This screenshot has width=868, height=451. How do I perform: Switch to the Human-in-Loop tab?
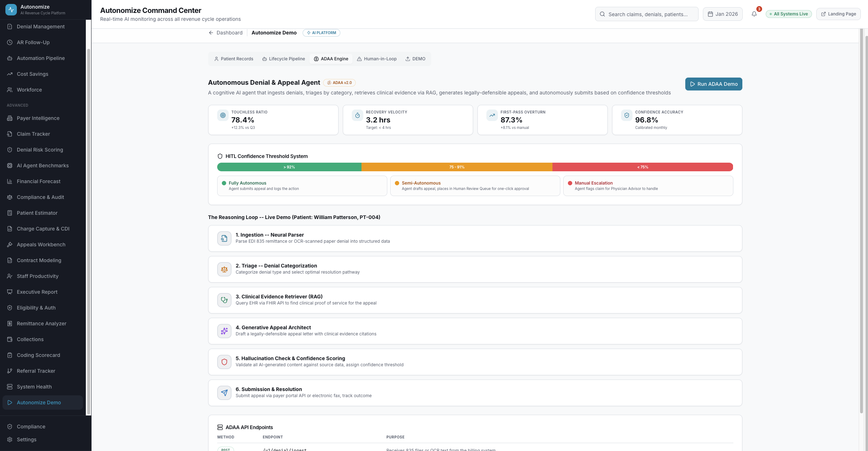377,59
